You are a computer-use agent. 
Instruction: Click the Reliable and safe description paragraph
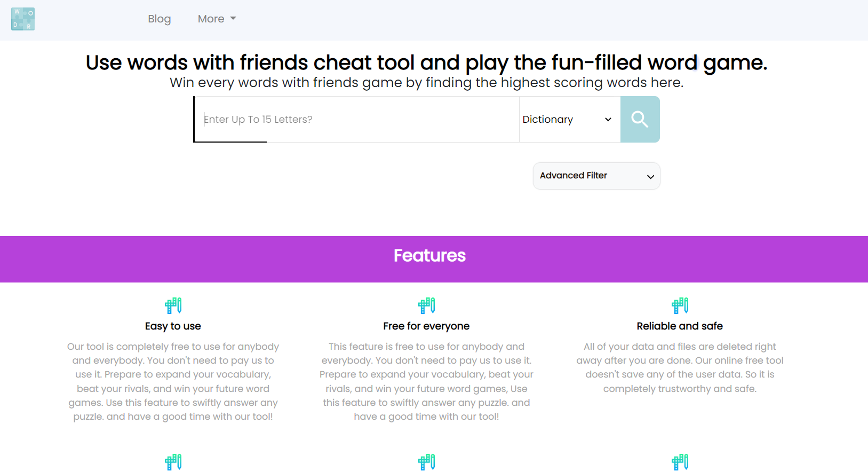coord(680,367)
